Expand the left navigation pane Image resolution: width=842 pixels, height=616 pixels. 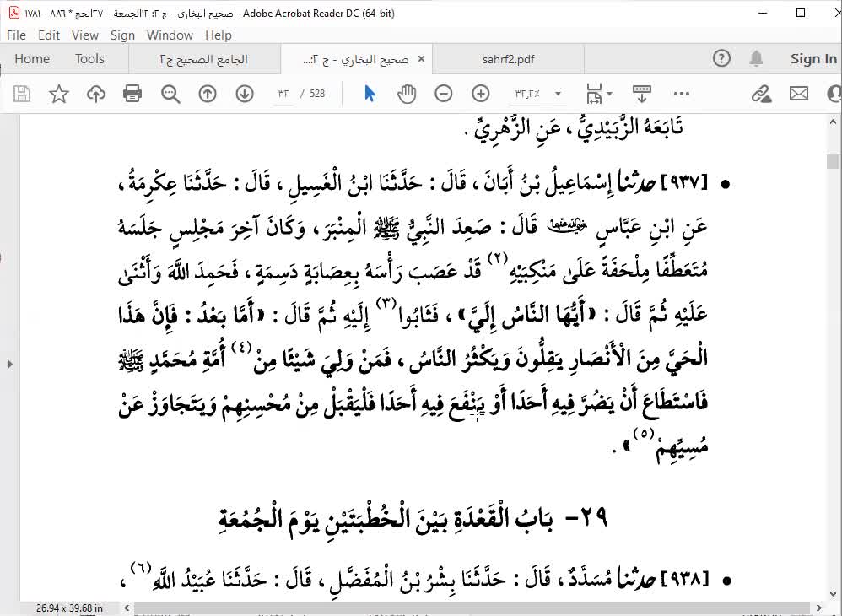point(9,365)
